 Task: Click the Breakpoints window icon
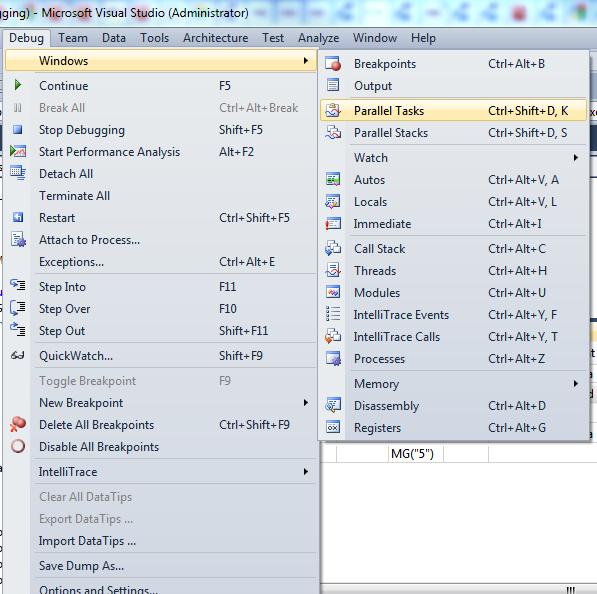point(333,64)
